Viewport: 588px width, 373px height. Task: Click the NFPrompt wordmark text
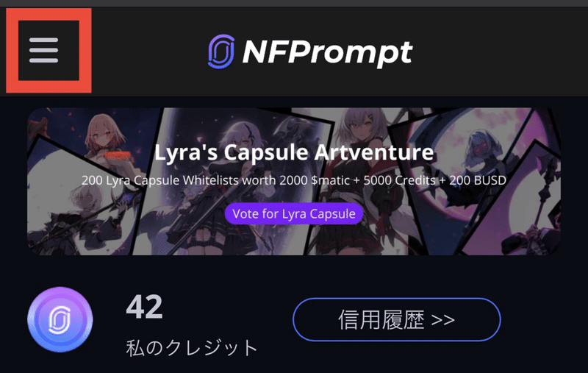pyautogui.click(x=327, y=52)
